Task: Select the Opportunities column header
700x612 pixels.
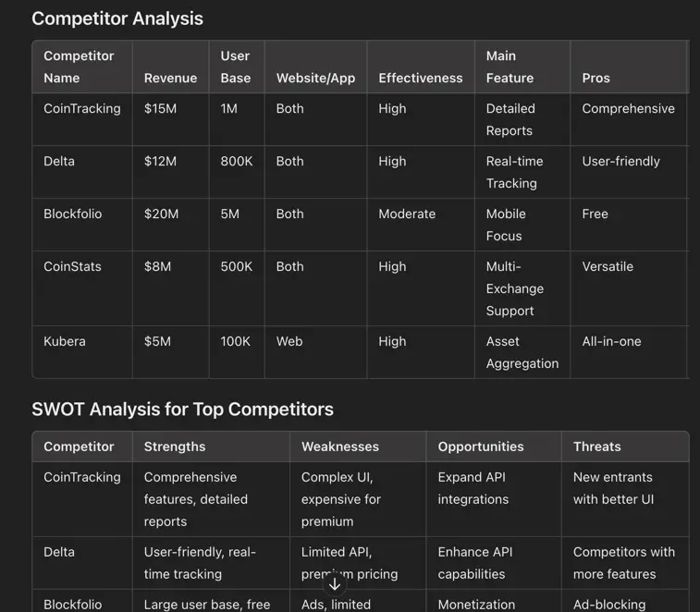Action: click(x=481, y=447)
